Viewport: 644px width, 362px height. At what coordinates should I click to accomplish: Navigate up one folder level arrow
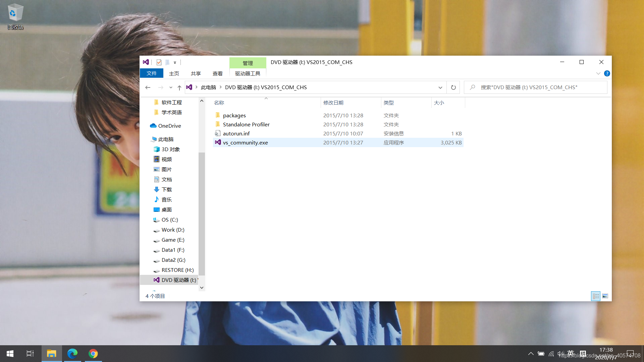179,87
